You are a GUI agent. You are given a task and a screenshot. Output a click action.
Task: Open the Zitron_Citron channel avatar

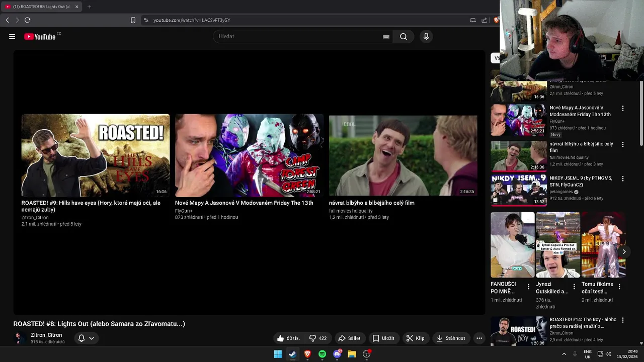[x=20, y=338]
